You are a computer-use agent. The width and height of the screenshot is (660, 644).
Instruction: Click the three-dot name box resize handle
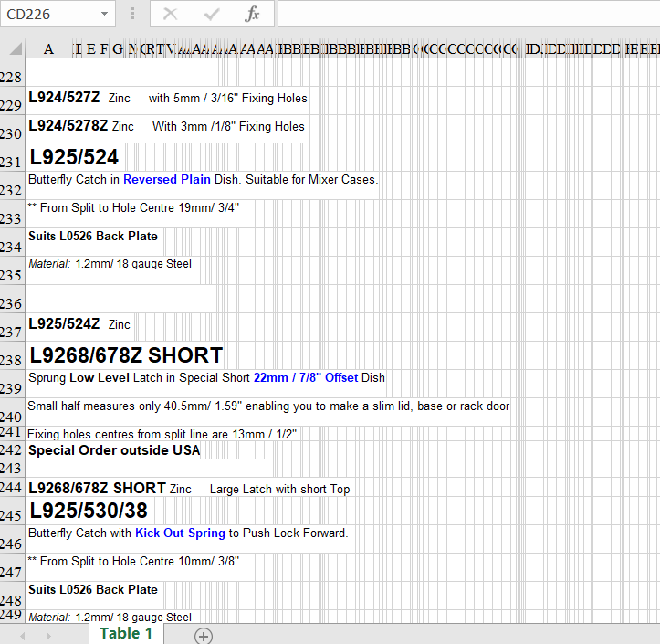[133, 14]
